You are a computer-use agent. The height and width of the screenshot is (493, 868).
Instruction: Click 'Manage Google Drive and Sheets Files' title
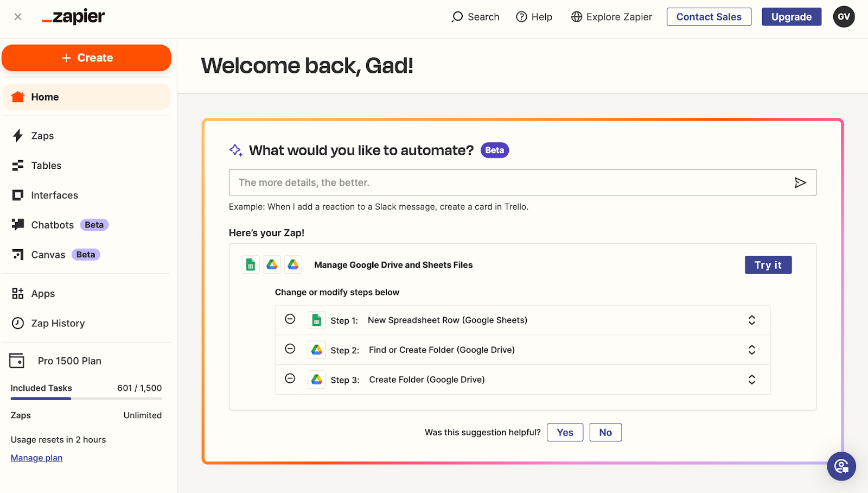[x=393, y=265]
